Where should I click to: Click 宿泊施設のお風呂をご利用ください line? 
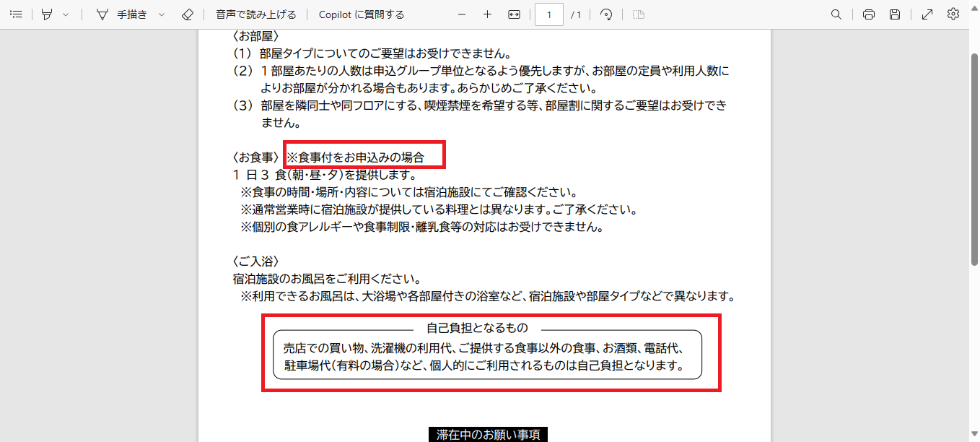coord(327,279)
